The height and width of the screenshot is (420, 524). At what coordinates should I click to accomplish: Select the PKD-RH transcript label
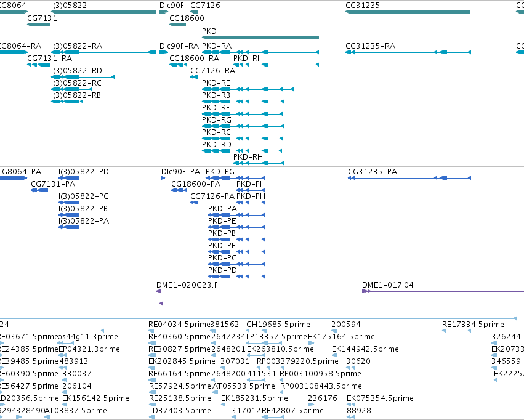248,156
